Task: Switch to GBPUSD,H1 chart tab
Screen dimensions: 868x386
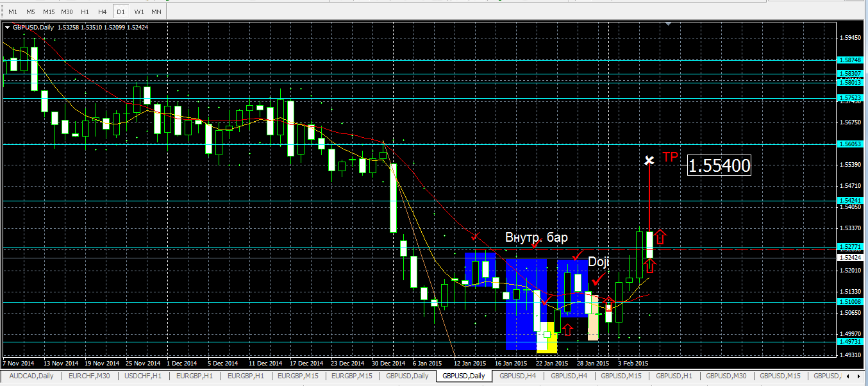Action: [x=674, y=376]
